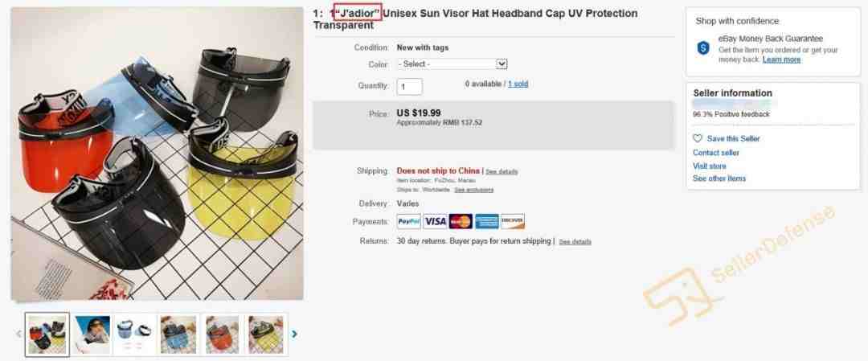Click the Contact seller link
This screenshot has height=361, width=868.
click(716, 153)
